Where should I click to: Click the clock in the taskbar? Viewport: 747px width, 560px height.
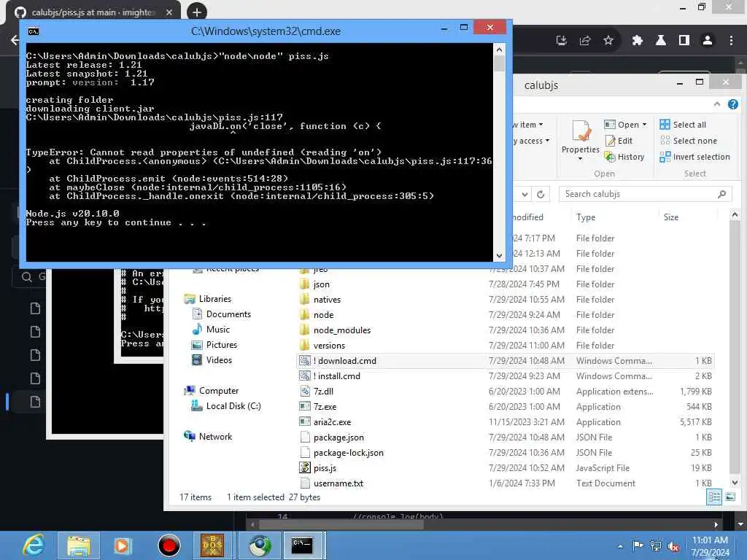710,546
